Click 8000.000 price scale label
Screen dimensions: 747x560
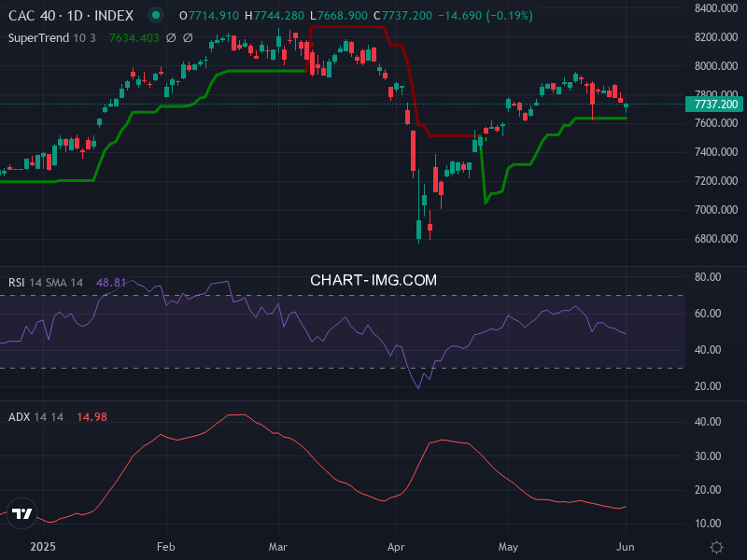[x=716, y=65]
